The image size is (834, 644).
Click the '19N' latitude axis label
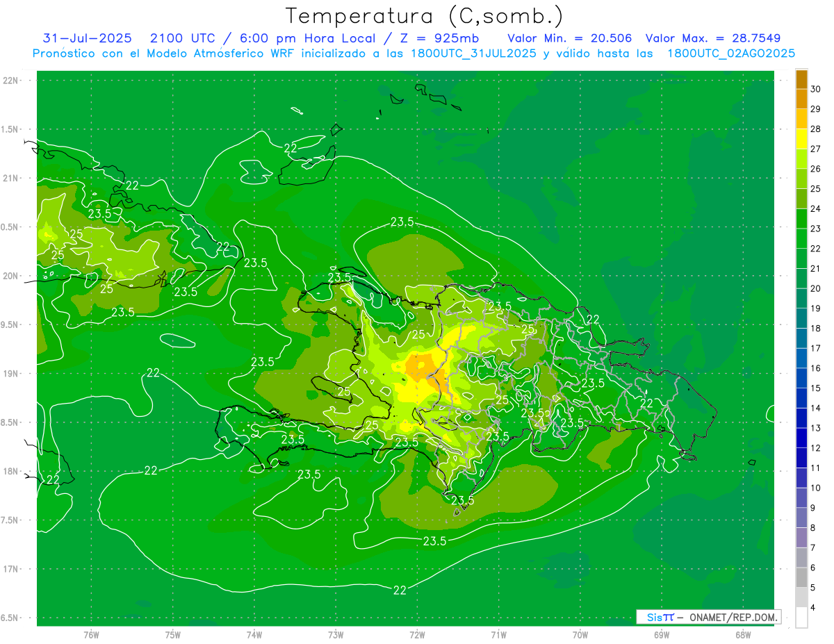[12, 374]
